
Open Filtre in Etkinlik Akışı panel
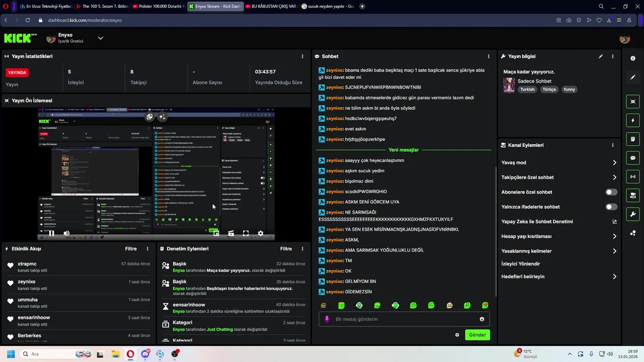click(131, 249)
